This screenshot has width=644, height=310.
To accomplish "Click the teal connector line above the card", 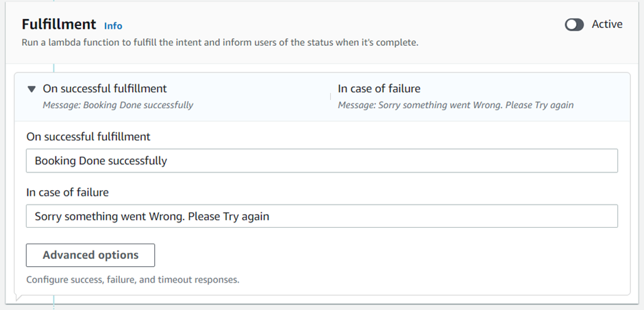I will (53, 68).
